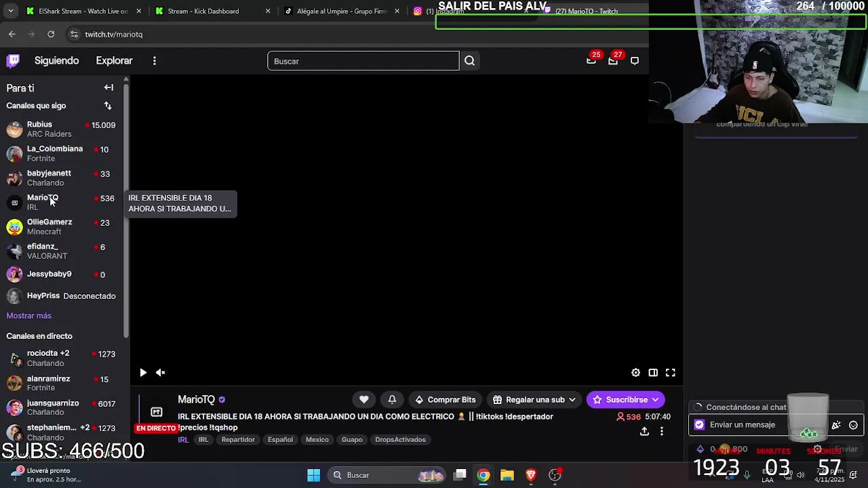Open babyjeanett channel in sidebar

61,178
